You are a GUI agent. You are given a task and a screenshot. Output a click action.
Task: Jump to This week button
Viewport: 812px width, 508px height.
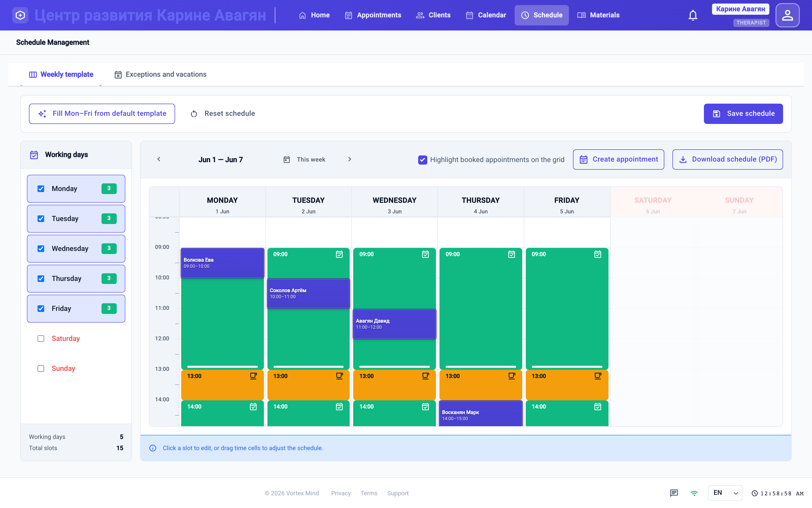tap(304, 159)
